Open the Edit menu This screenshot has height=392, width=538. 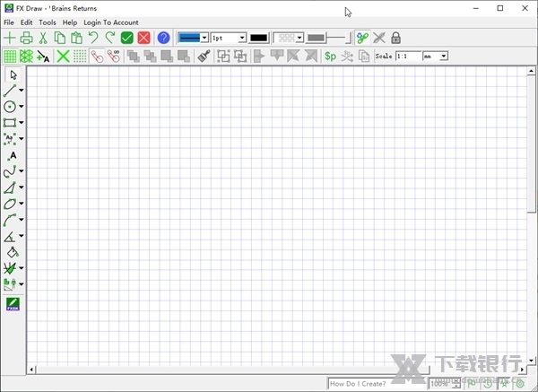(x=26, y=22)
